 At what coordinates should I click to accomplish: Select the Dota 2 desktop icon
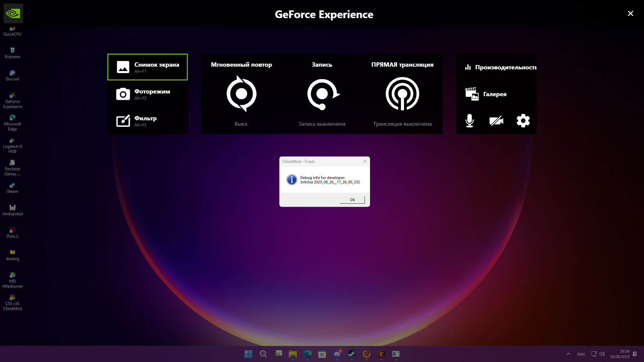(12, 233)
